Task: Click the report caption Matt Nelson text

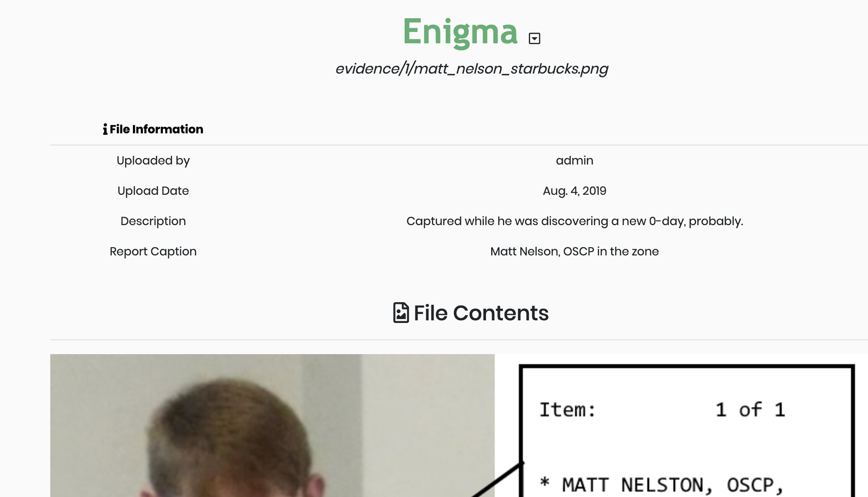Action: point(574,252)
